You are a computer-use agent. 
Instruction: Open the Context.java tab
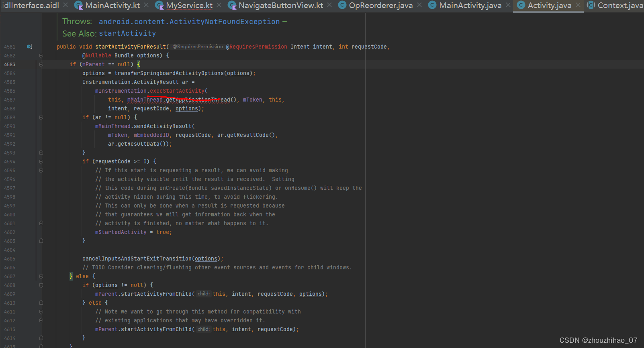(x=620, y=5)
